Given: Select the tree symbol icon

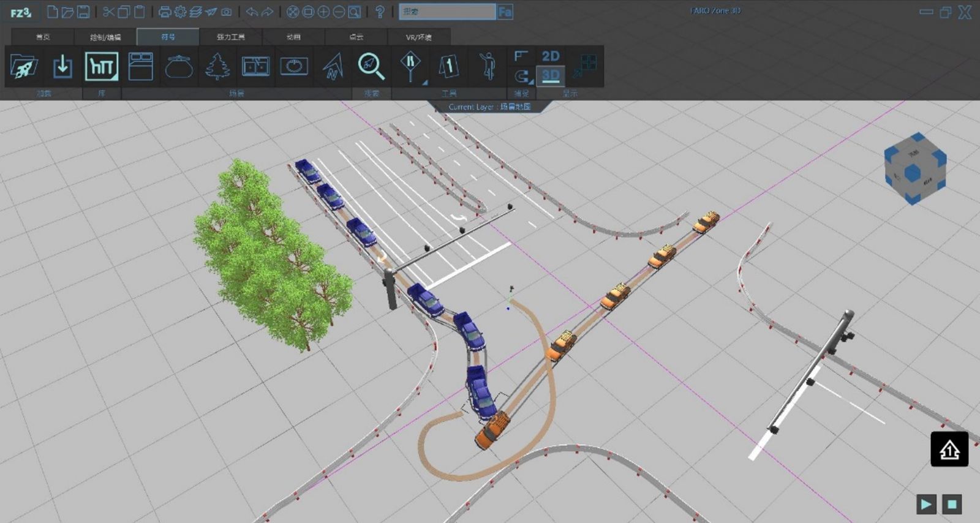Looking at the screenshot, I should 217,66.
